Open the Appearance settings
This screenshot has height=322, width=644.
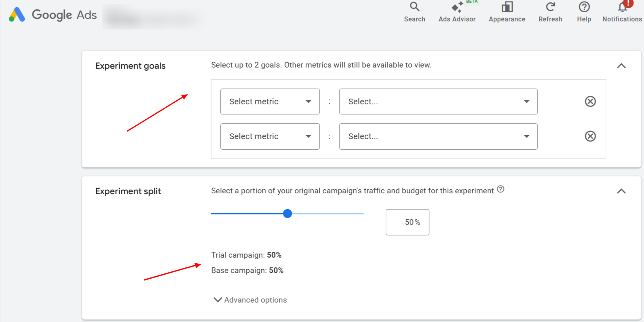coord(507,12)
